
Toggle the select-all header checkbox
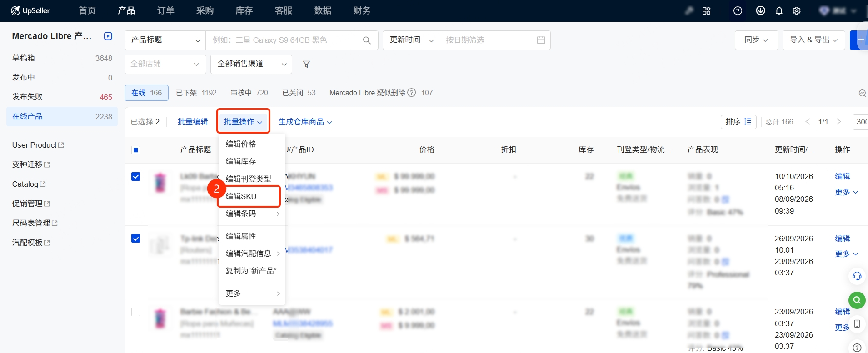tap(135, 150)
